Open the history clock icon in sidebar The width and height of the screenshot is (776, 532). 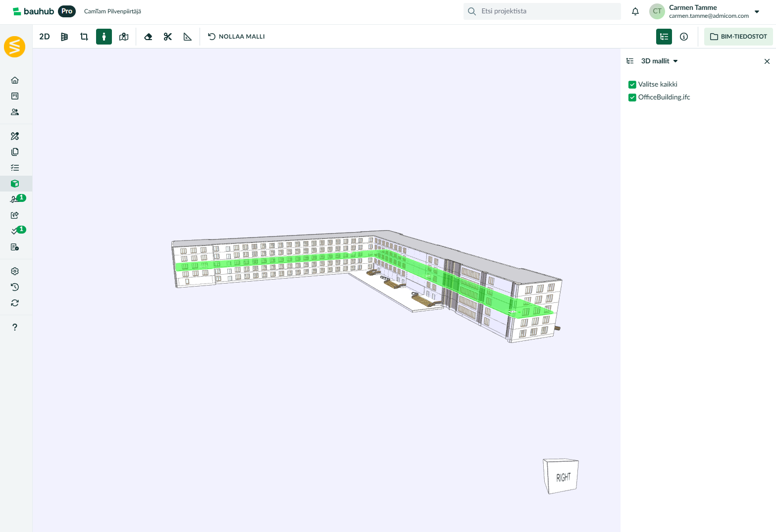coord(15,287)
